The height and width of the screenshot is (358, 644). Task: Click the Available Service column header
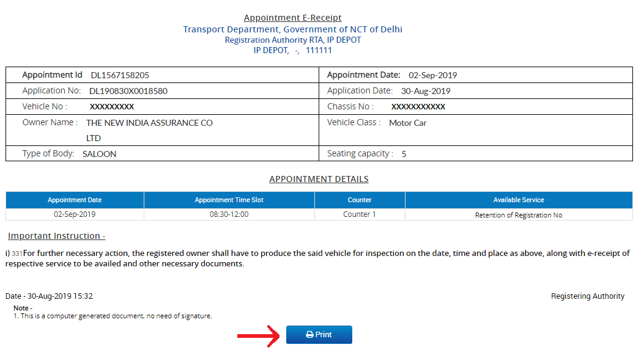[519, 200]
